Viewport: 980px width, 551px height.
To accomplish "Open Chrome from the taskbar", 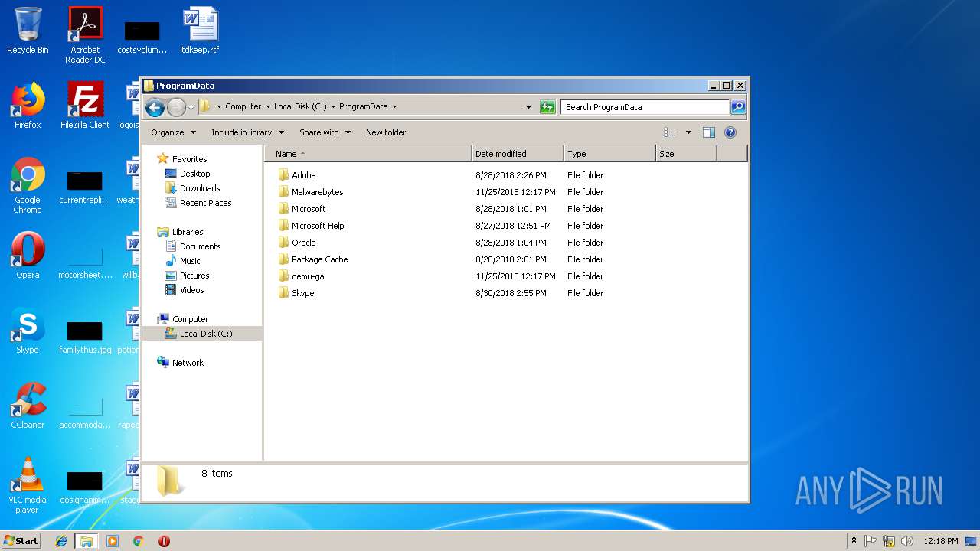I will tap(139, 541).
